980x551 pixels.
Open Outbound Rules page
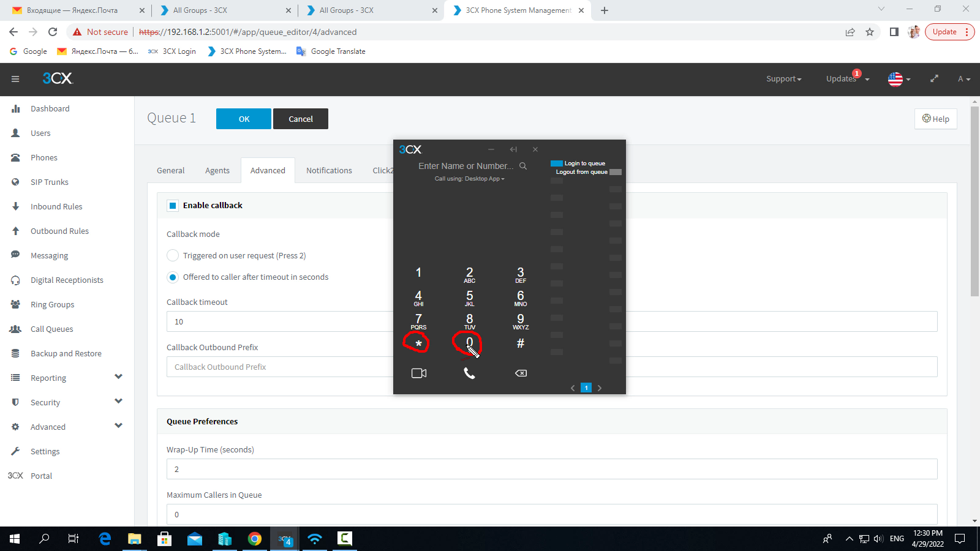pyautogui.click(x=59, y=231)
